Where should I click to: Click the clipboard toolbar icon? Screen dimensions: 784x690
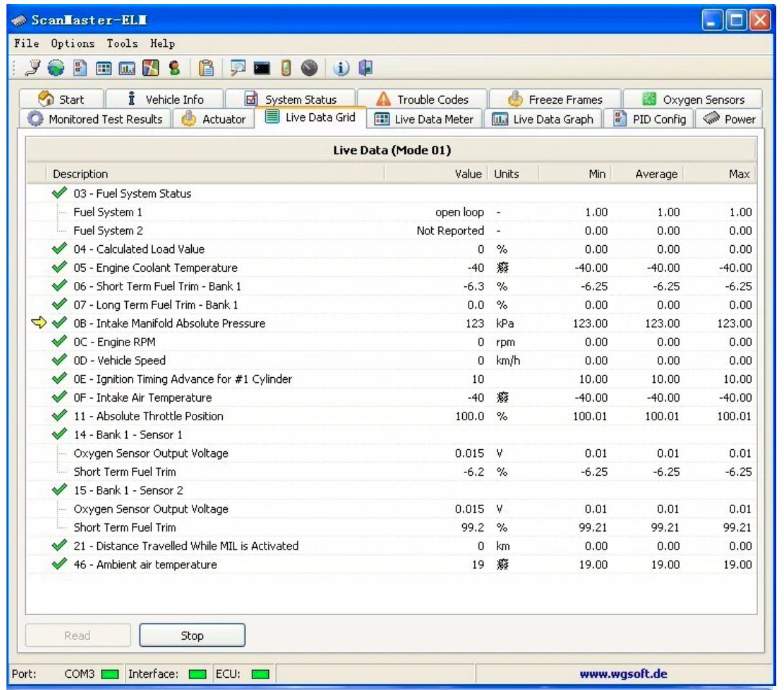tap(207, 68)
